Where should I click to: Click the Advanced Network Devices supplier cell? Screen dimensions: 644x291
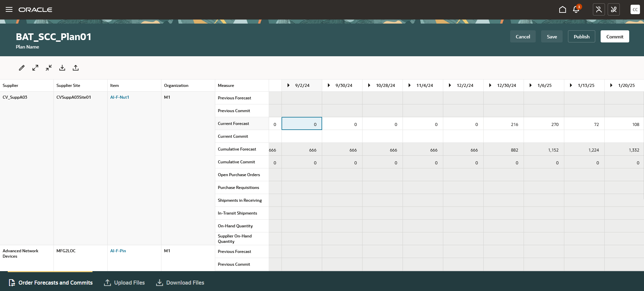[27, 258]
